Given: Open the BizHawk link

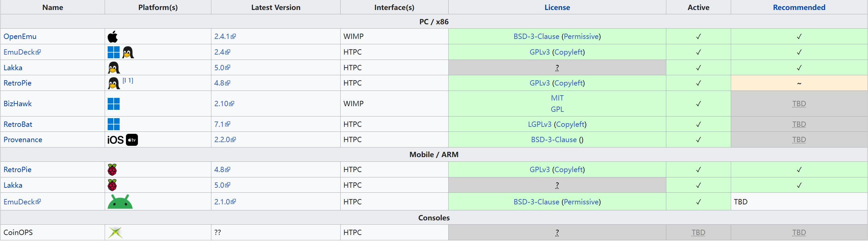Looking at the screenshot, I should pyautogui.click(x=18, y=104).
